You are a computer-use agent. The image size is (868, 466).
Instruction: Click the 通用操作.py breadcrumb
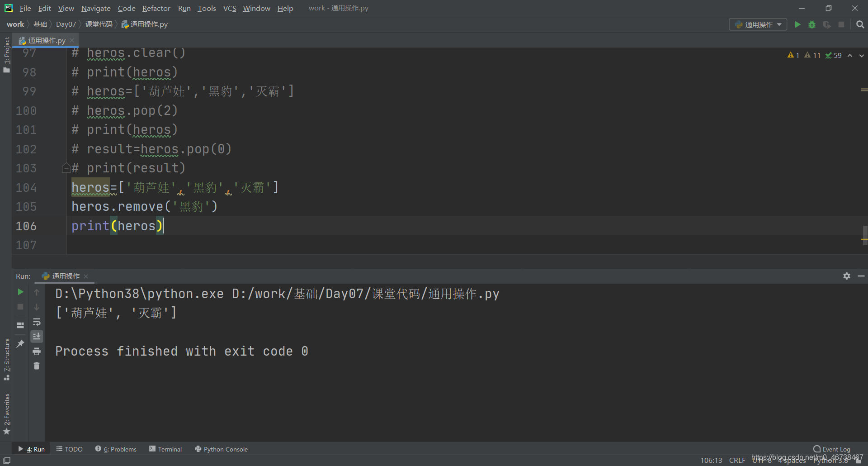tap(145, 24)
